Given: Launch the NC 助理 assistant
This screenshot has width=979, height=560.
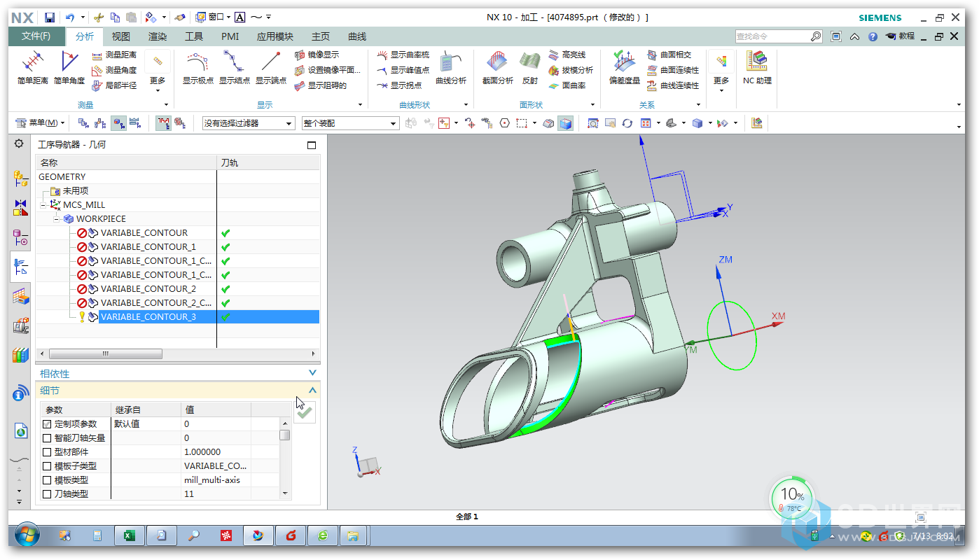Looking at the screenshot, I should [757, 69].
